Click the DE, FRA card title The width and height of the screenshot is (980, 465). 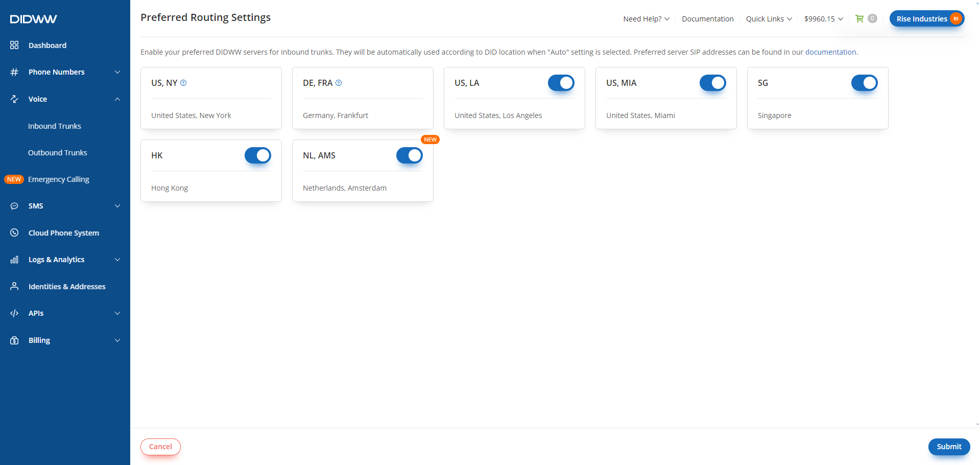point(318,83)
